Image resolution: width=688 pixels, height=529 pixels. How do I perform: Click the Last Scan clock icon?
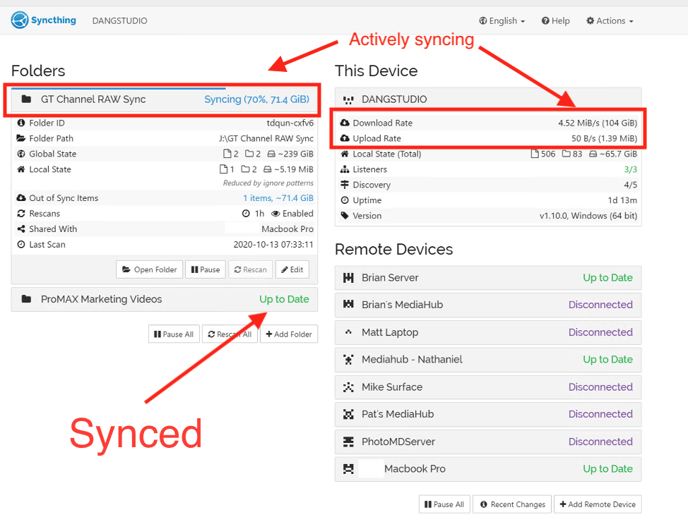click(x=21, y=244)
